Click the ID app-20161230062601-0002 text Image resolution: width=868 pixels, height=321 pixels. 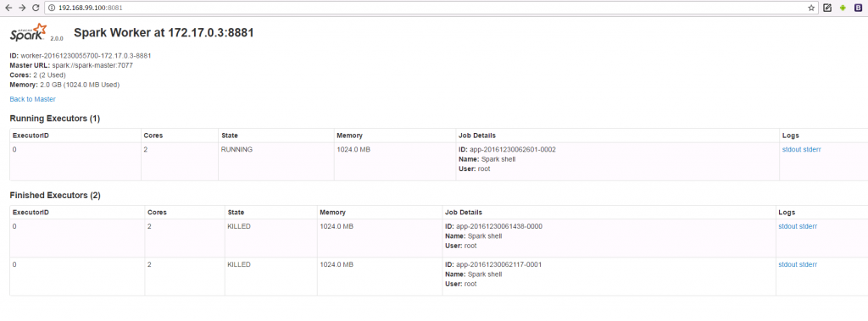[x=507, y=149]
